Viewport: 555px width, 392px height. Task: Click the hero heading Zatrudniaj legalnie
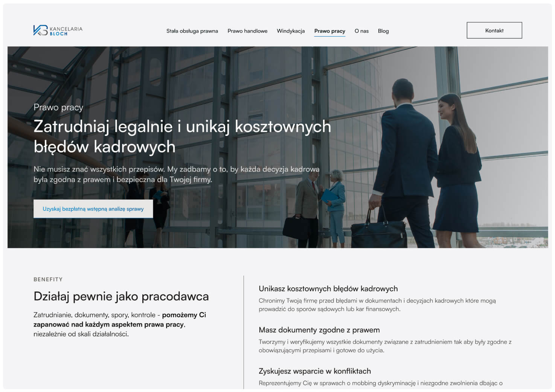(182, 136)
